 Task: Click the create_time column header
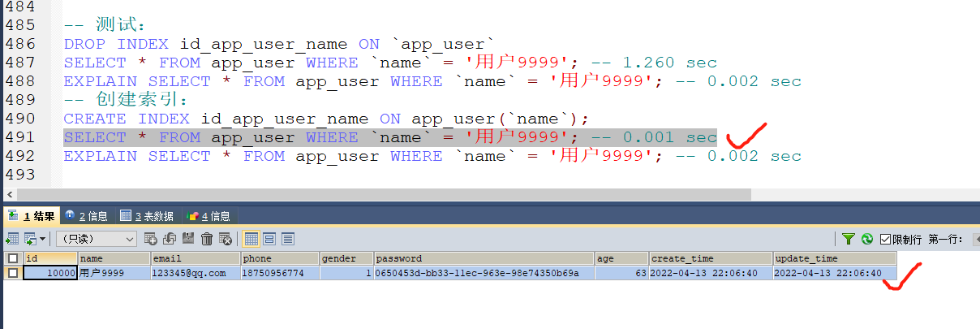coord(711,258)
